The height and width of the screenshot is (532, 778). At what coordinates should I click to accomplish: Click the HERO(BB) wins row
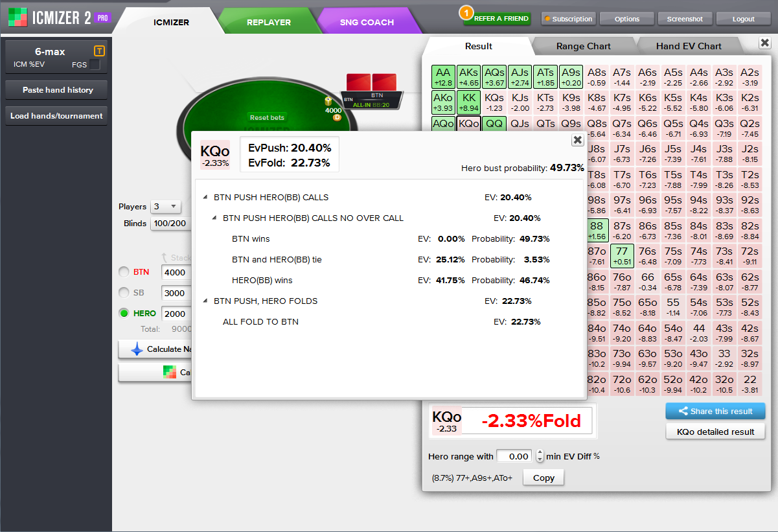[391, 281]
